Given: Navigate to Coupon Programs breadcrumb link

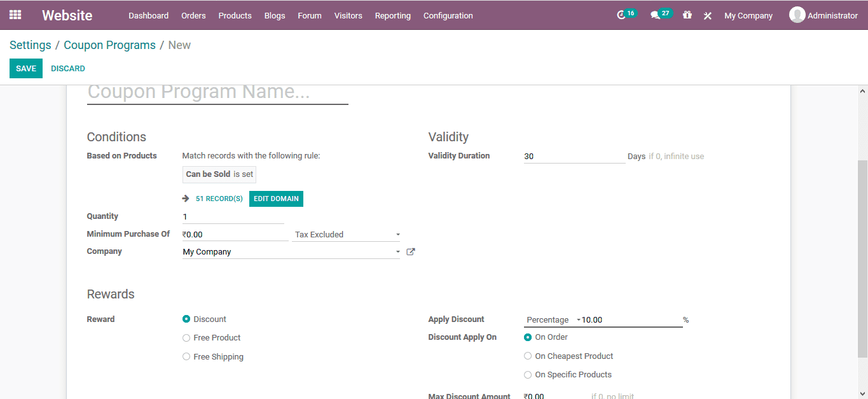Looking at the screenshot, I should click(x=109, y=45).
